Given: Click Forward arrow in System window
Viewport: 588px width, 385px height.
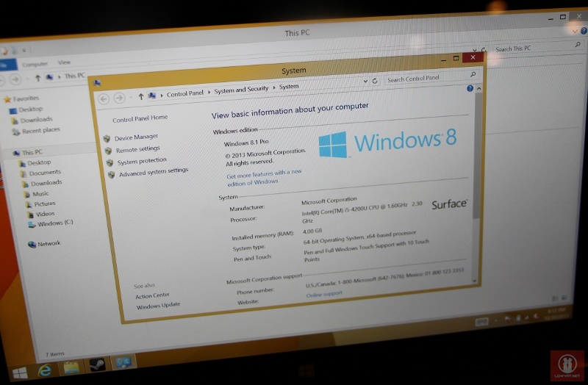Looking at the screenshot, I should coord(119,98).
